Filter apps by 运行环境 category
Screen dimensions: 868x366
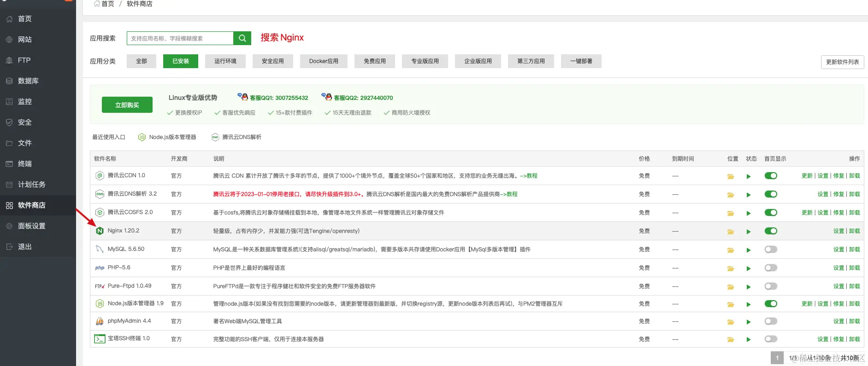point(225,61)
